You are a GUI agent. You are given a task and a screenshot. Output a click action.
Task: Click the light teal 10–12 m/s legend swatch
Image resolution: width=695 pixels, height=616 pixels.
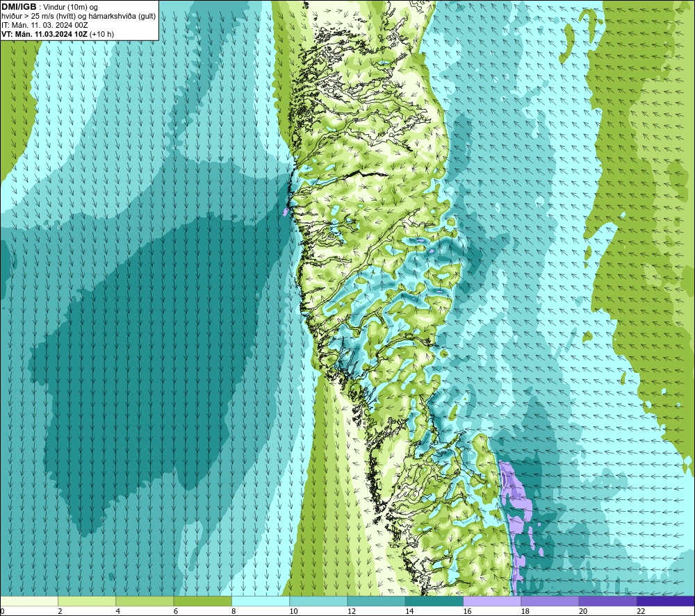(x=318, y=601)
